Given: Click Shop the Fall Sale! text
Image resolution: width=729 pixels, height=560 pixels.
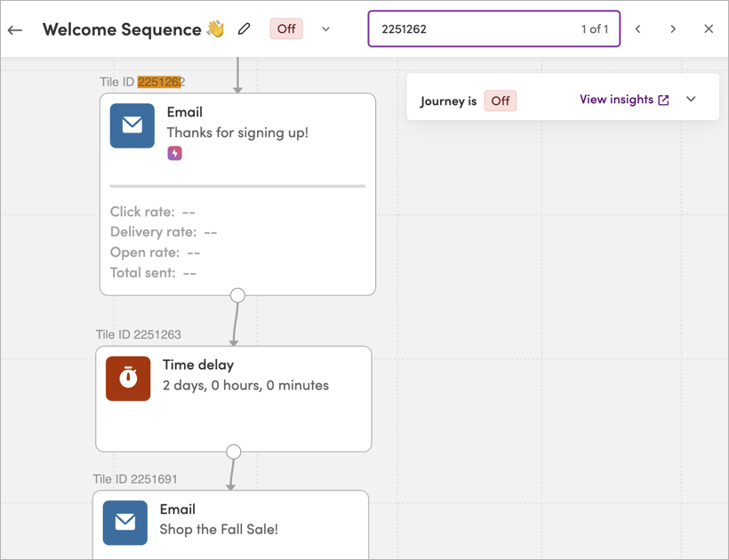Looking at the screenshot, I should [x=219, y=529].
